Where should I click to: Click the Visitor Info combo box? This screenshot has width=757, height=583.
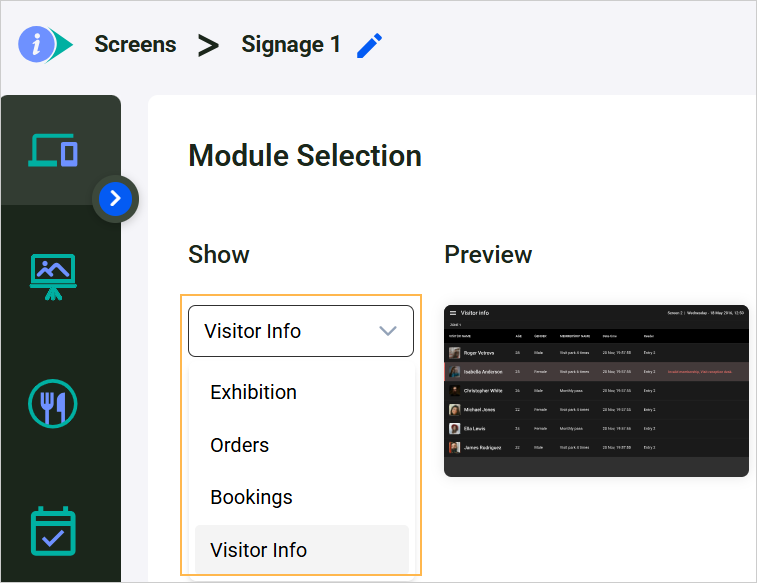[301, 331]
